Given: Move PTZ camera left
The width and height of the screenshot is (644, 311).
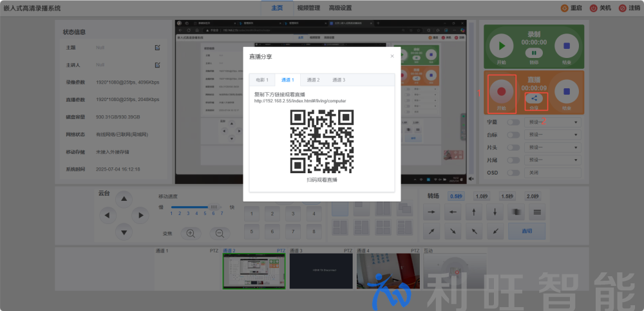Looking at the screenshot, I should click(x=108, y=215).
